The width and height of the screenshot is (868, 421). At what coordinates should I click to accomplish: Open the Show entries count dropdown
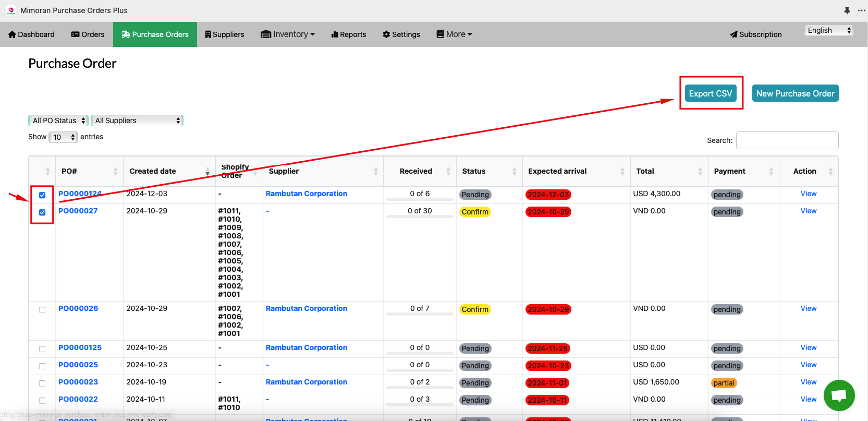click(63, 137)
